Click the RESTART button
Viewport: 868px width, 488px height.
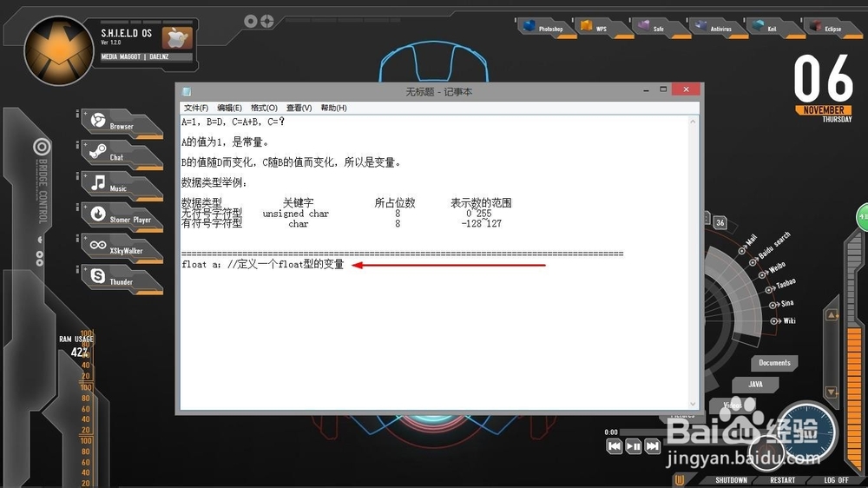pos(782,480)
